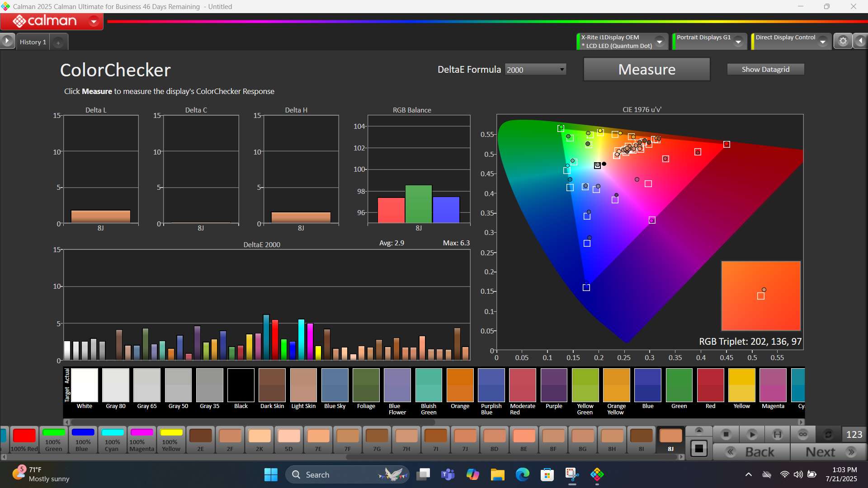
Task: Select the highlighted 8J patch
Action: pyautogui.click(x=671, y=440)
